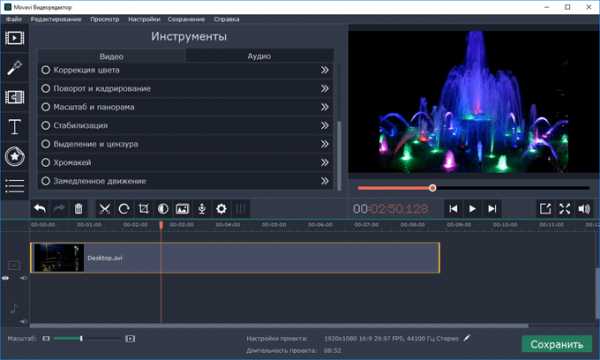Mute the audio track speaker icon
This screenshot has height=360, width=600.
point(24,321)
